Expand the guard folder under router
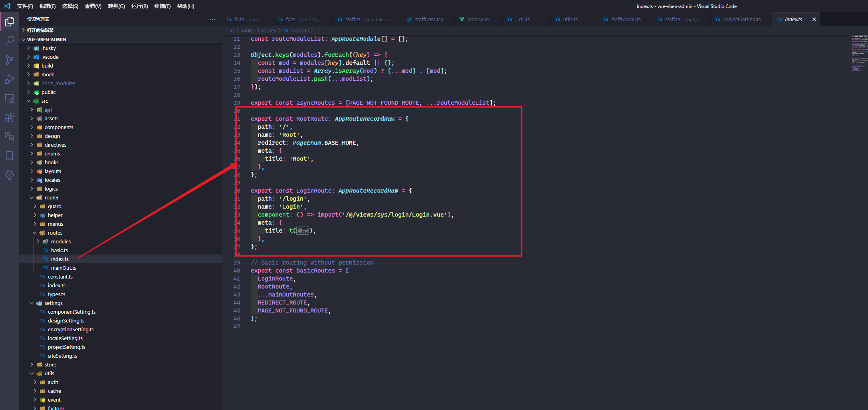Viewport: 868px width, 410px height. point(35,206)
